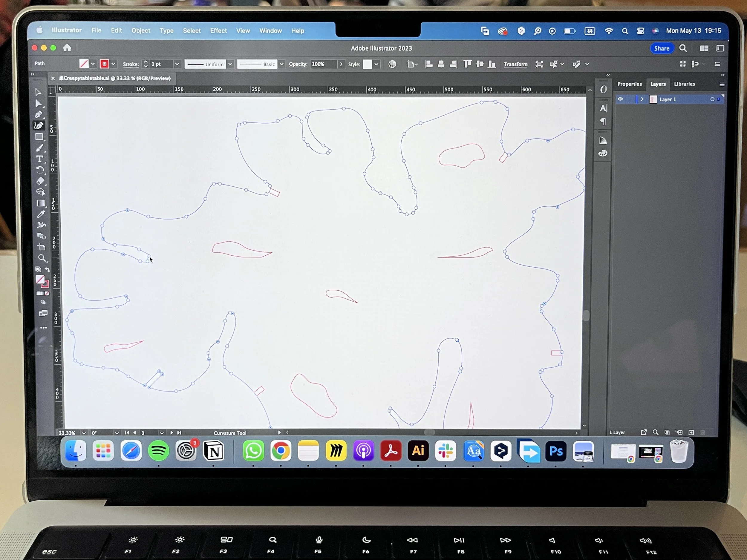Select the Eyedropper tool
747x560 pixels.
pos(41,214)
